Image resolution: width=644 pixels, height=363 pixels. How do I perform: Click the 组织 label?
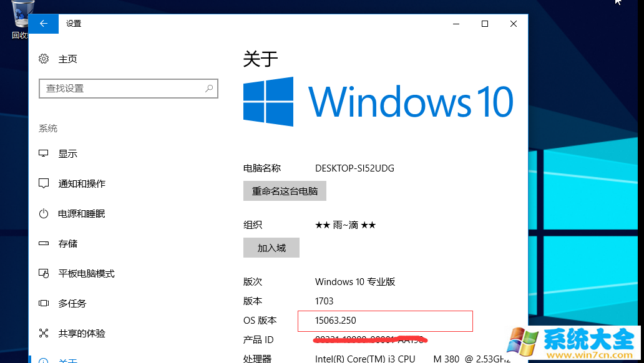coord(253,225)
